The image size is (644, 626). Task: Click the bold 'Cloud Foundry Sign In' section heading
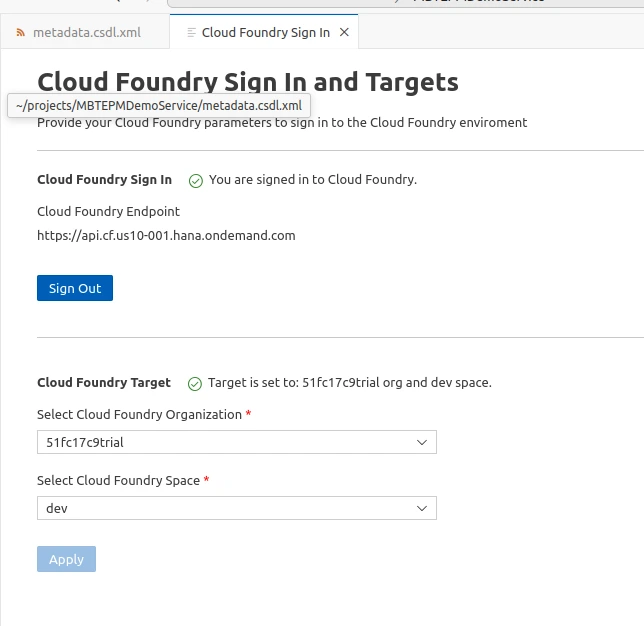104,180
